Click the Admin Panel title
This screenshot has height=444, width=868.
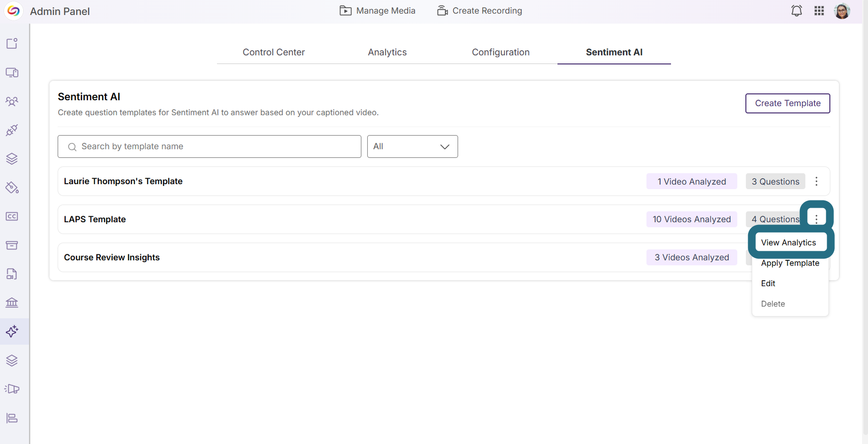pos(60,11)
